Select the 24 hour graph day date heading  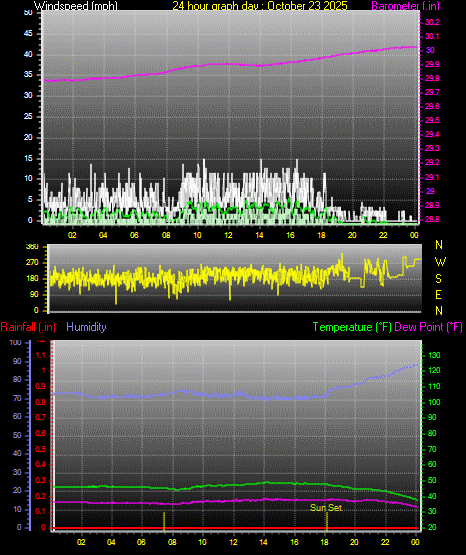coord(260,6)
